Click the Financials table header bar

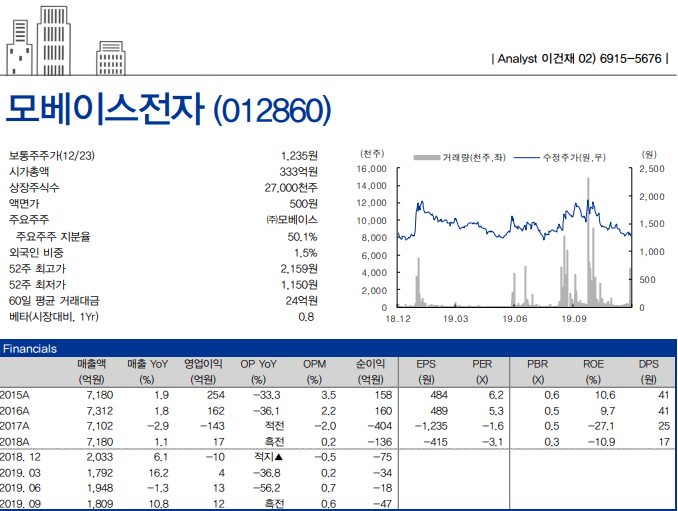(x=339, y=348)
